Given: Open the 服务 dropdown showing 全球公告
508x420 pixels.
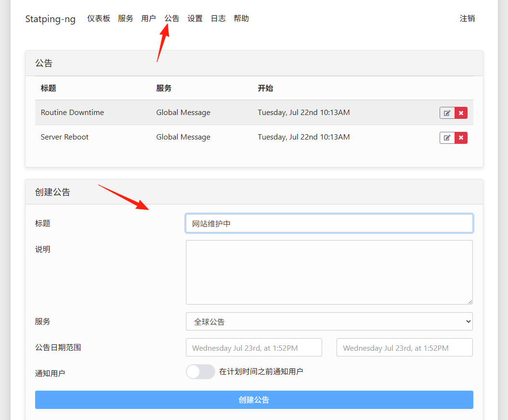Looking at the screenshot, I should point(329,321).
